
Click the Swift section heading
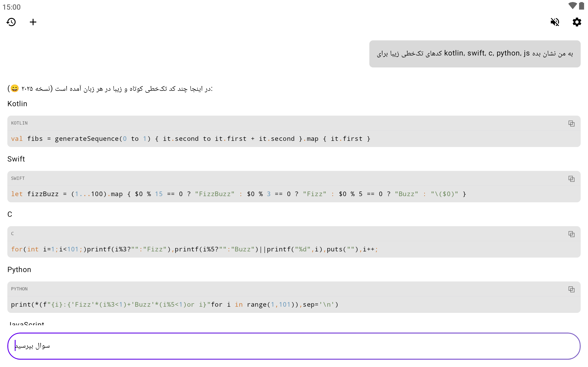[x=16, y=159]
